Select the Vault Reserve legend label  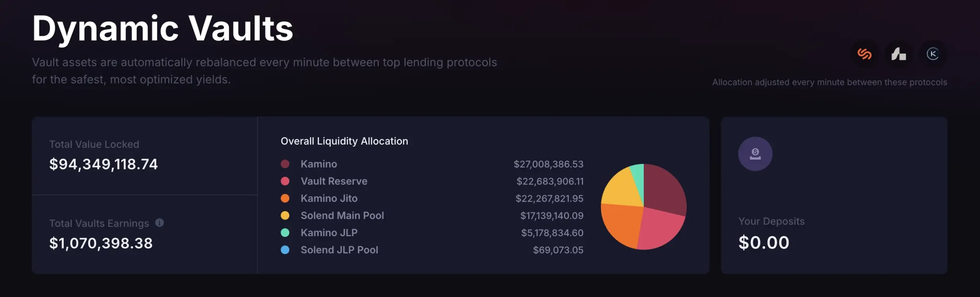pyautogui.click(x=333, y=181)
